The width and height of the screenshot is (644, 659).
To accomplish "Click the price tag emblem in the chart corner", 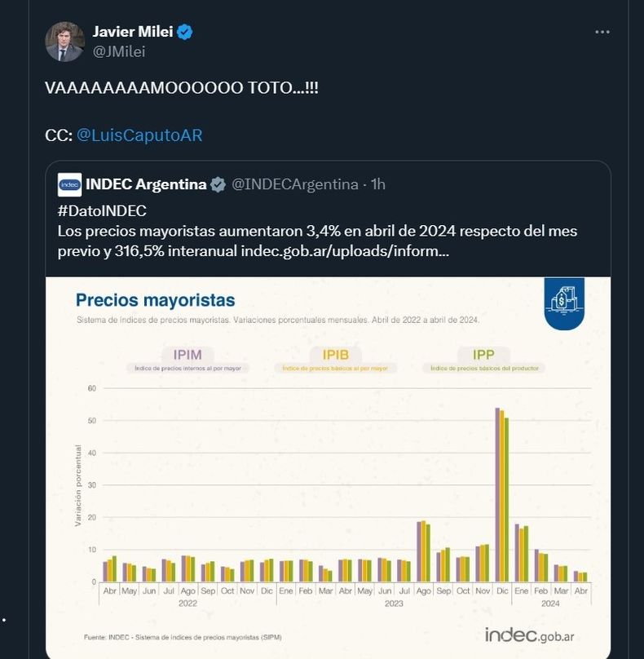I will coord(564,303).
